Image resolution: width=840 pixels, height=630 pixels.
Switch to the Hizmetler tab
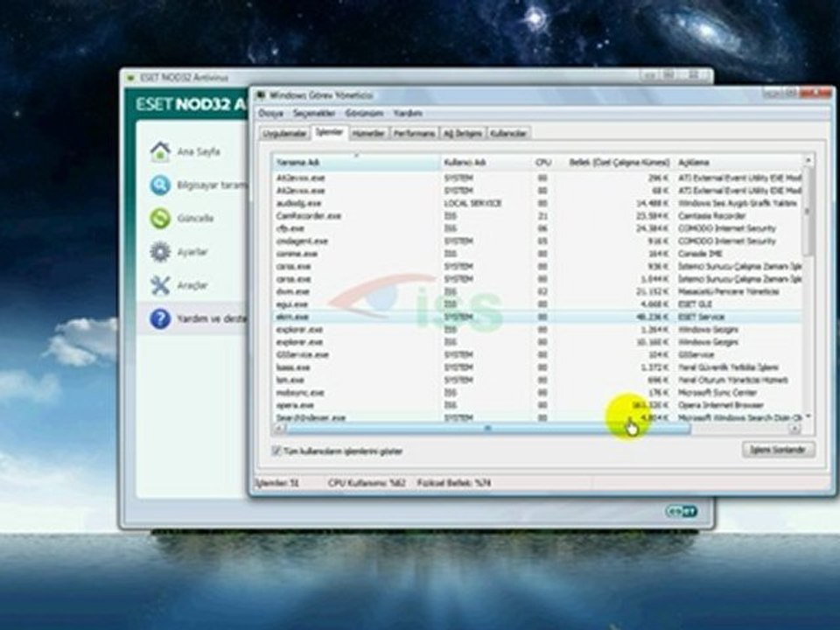[x=368, y=133]
